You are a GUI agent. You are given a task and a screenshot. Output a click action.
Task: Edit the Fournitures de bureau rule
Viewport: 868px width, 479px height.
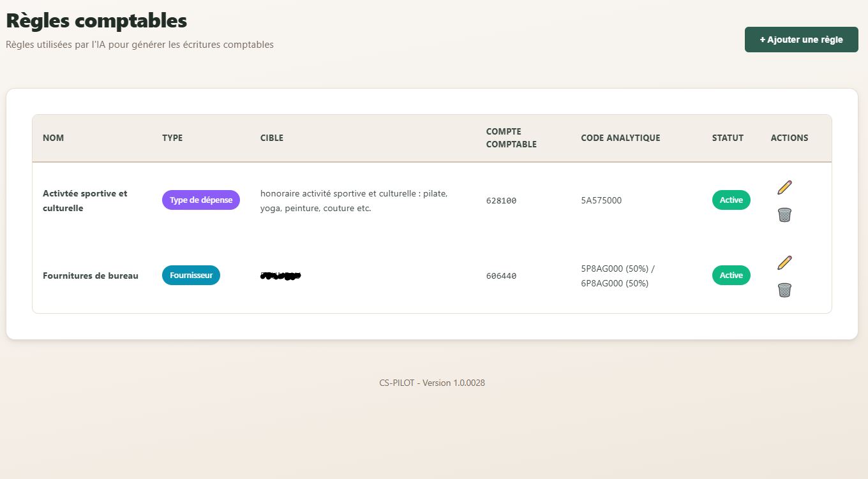coord(784,262)
